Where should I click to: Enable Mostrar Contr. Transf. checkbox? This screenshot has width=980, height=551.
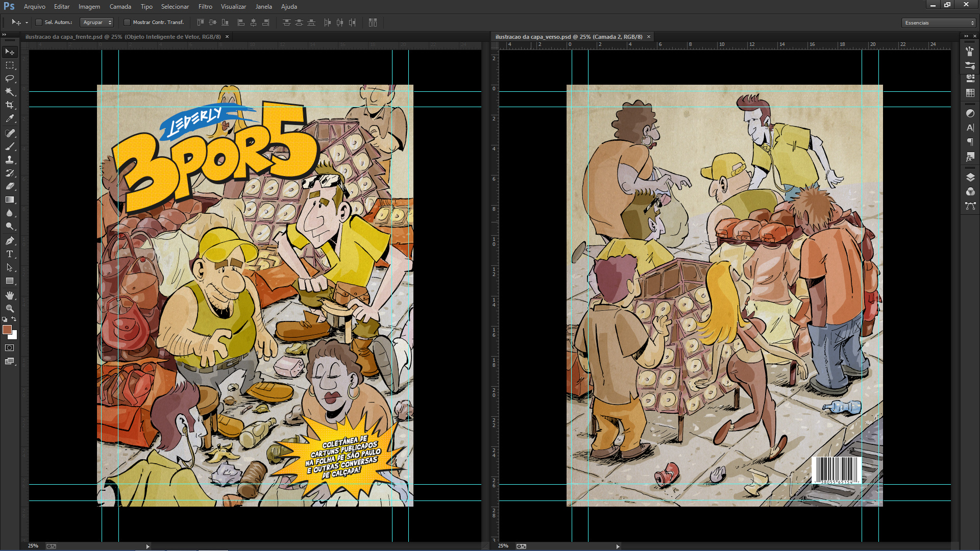point(127,22)
